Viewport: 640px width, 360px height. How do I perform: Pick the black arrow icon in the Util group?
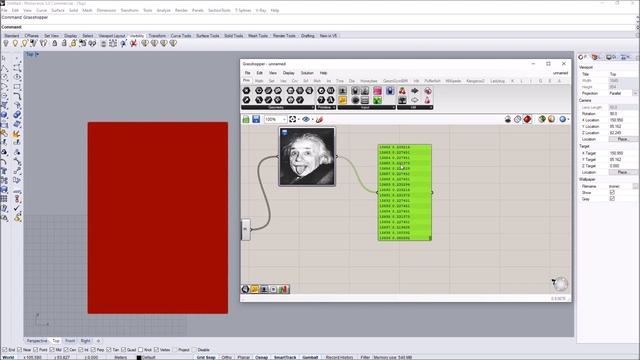coord(415,91)
